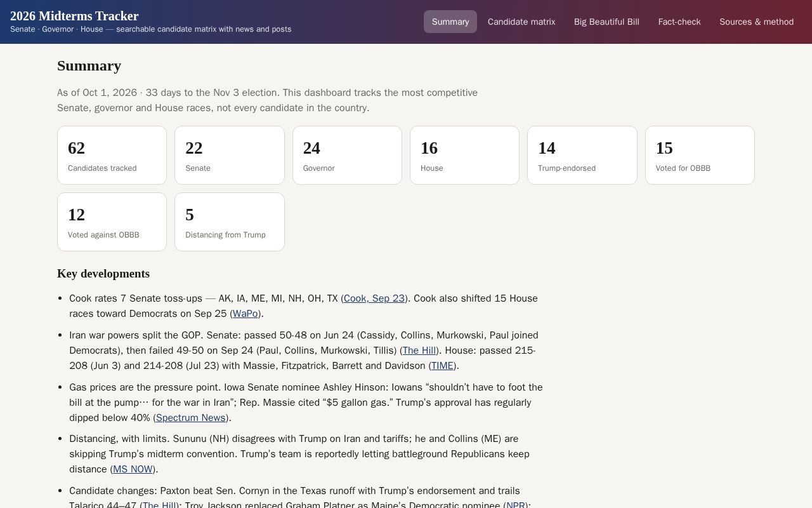The width and height of the screenshot is (812, 508).
Task: Click the 'Gas prices are the pressure point' bullet
Action: pyautogui.click(x=306, y=403)
